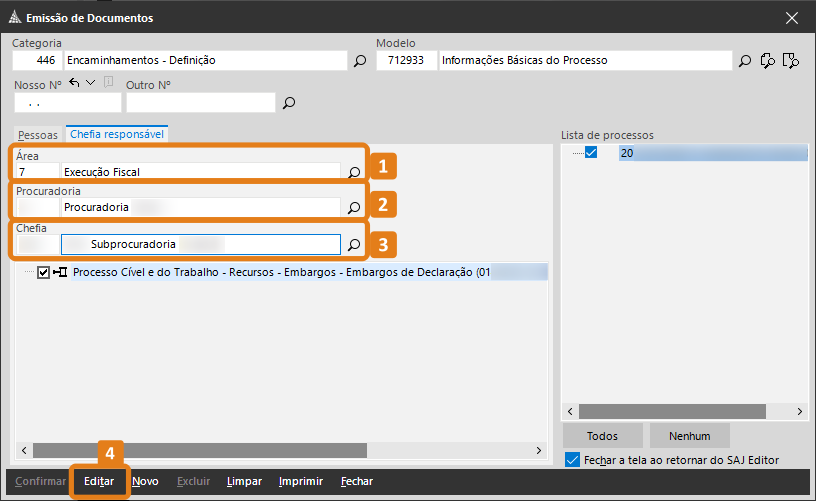Open the Procuradoria lookup magnifier
The height and width of the screenshot is (501, 816).
pyautogui.click(x=354, y=208)
